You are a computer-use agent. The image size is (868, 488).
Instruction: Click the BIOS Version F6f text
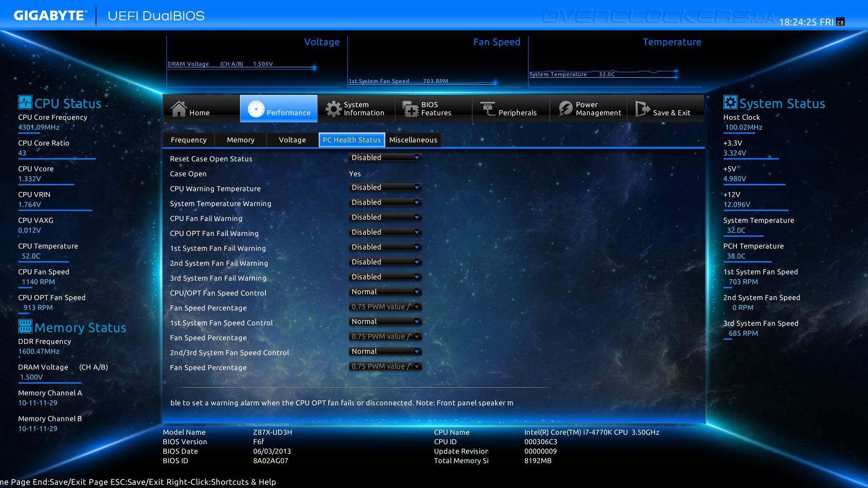[x=259, y=442]
